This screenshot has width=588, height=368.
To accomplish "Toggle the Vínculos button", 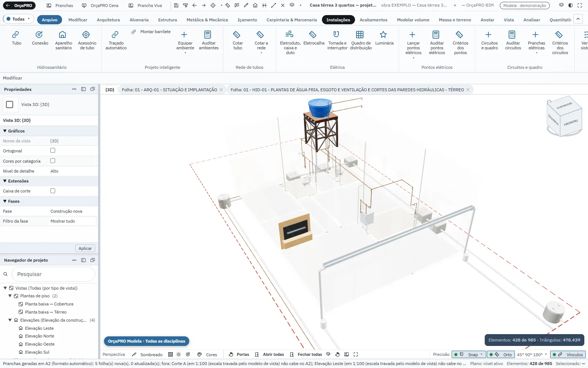I will (568, 354).
